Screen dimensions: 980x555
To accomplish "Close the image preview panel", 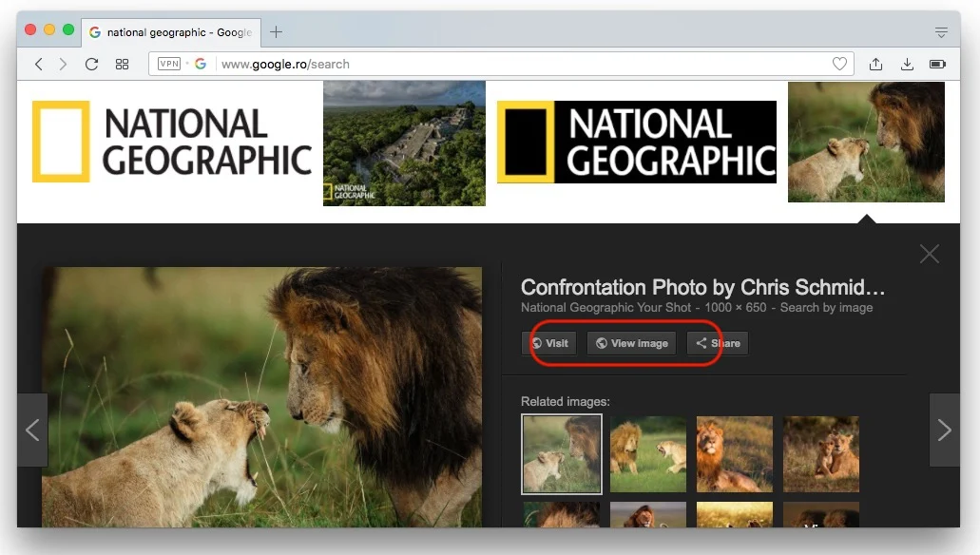I will pyautogui.click(x=929, y=254).
